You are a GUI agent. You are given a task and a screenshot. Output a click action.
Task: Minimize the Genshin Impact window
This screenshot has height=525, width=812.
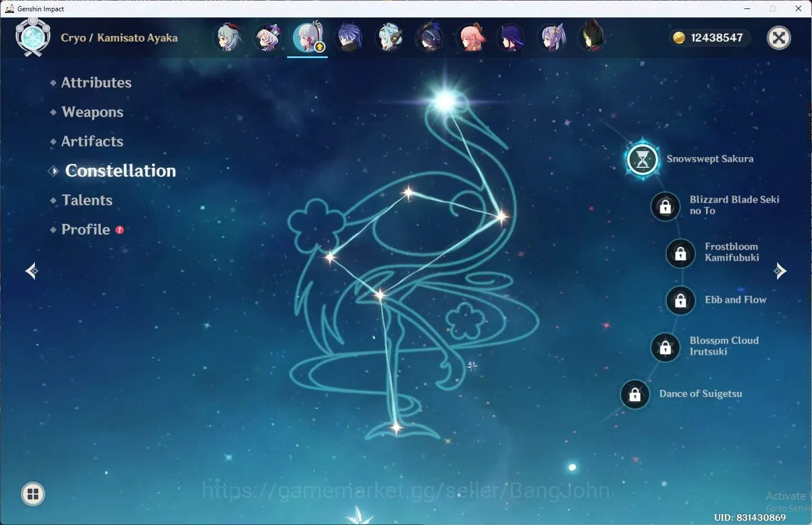pos(747,8)
